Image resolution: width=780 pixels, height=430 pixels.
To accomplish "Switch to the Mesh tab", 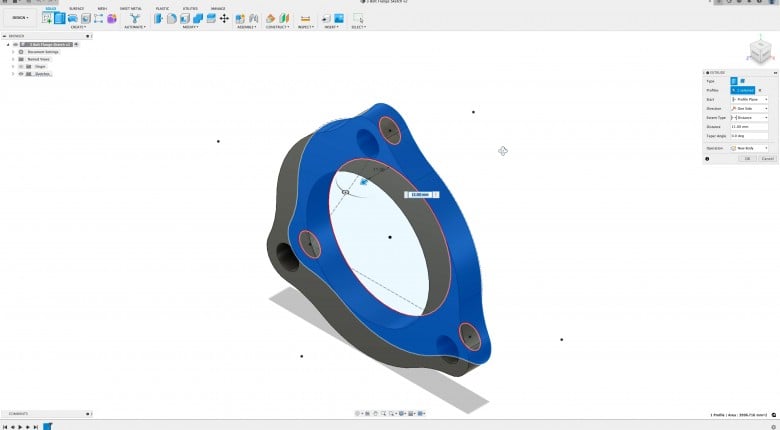I will [102, 8].
